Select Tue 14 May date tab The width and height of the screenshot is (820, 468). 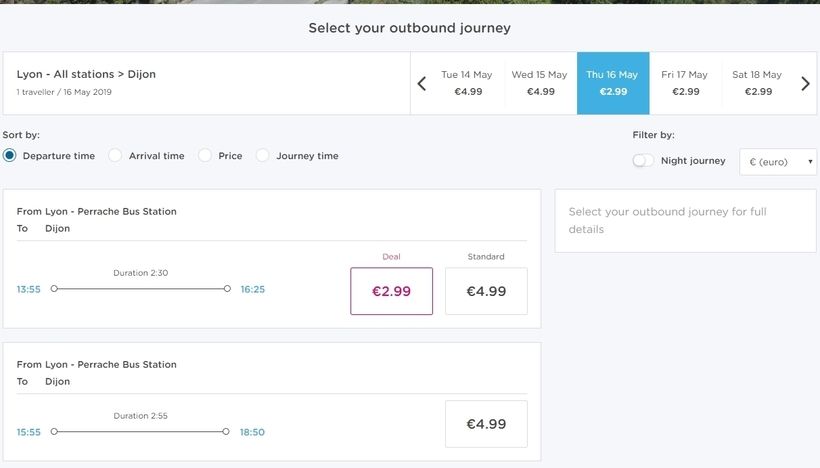pos(468,83)
